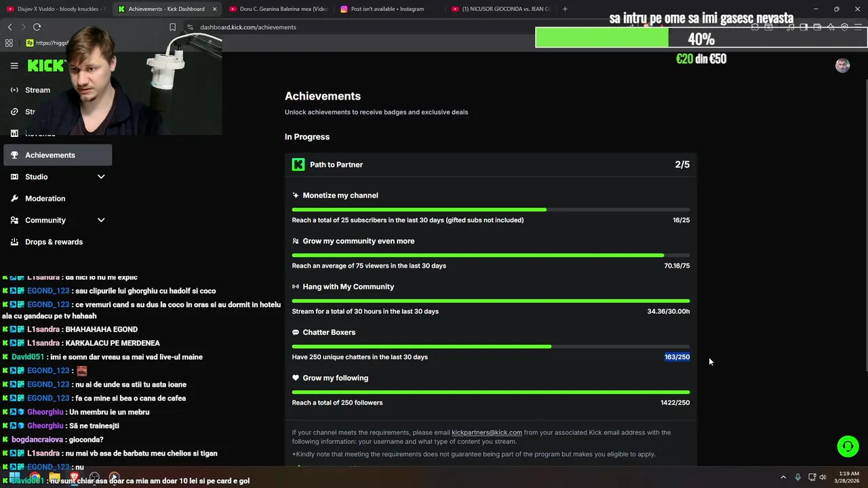The image size is (868, 488).
Task: Click the Grow my community progress bar
Action: (x=491, y=256)
